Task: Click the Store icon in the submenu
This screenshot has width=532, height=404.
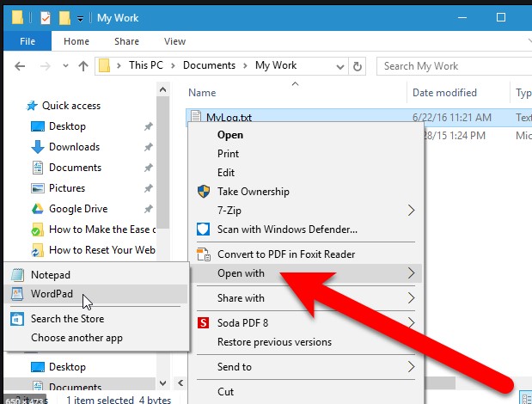Action: (x=17, y=319)
